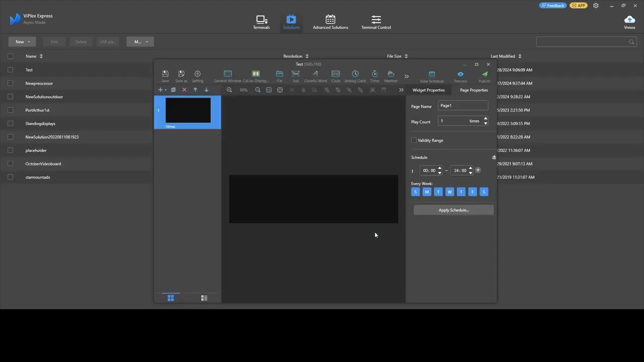Switch to the Page Properties tab
Screen dimensions: 644x362
click(x=474, y=90)
